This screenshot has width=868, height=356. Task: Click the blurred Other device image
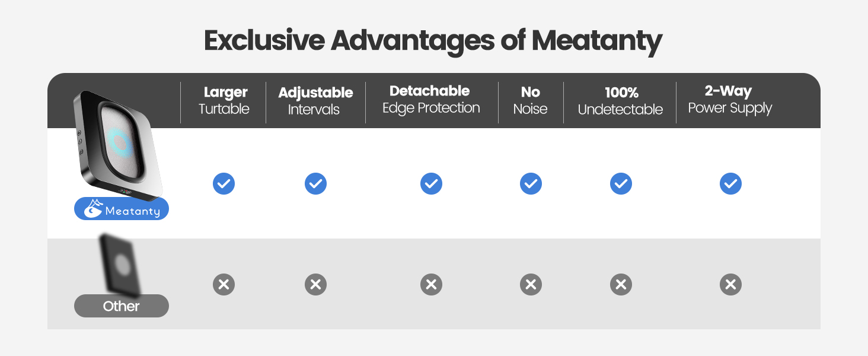click(x=120, y=264)
